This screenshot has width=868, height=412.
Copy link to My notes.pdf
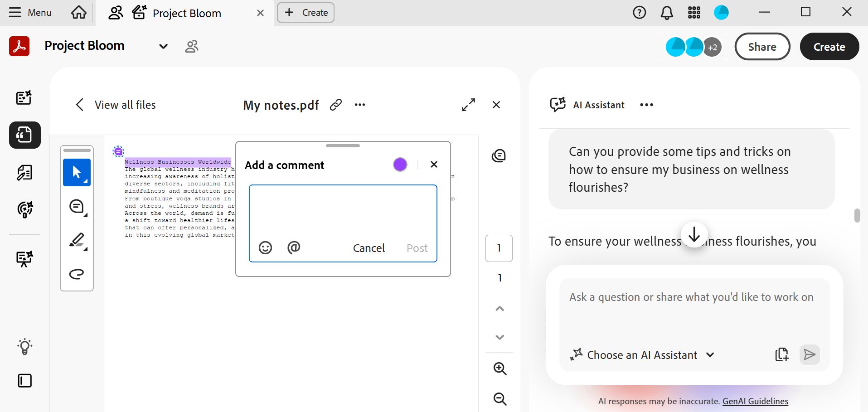(x=336, y=105)
